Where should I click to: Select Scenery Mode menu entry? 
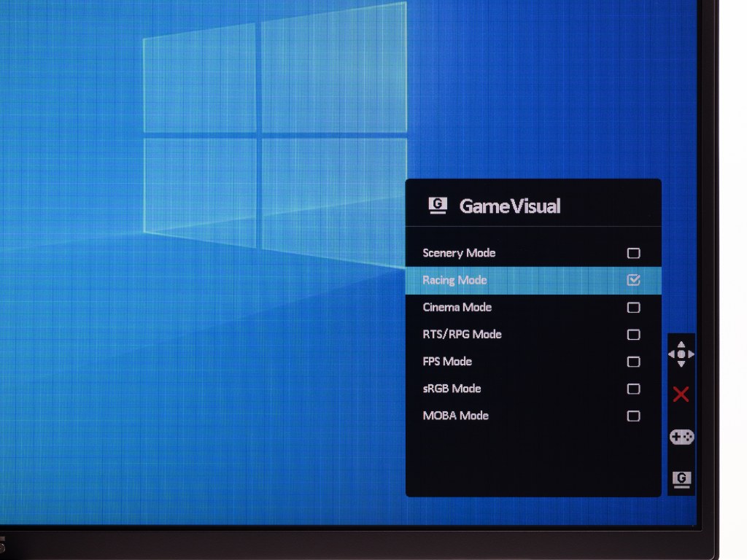coord(533,253)
